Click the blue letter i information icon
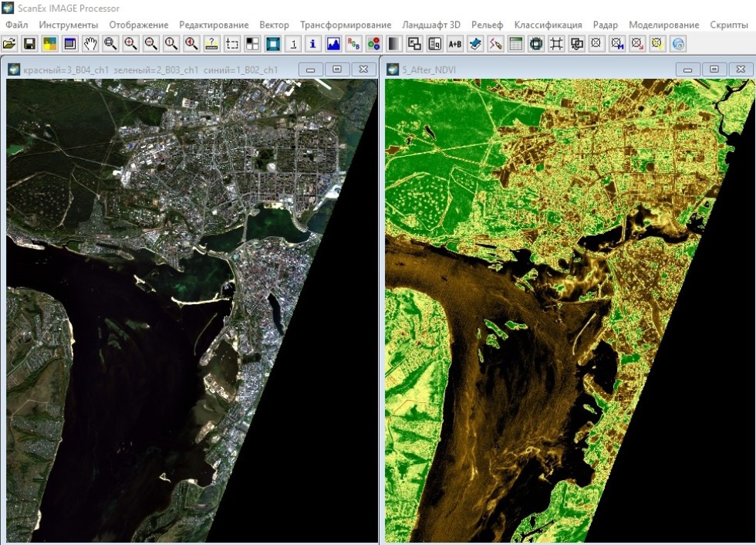Screen dimensions: 756x545 pos(312,44)
